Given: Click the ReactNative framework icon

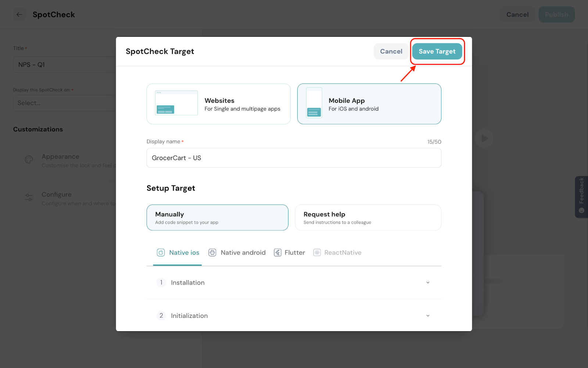Looking at the screenshot, I should (x=317, y=252).
